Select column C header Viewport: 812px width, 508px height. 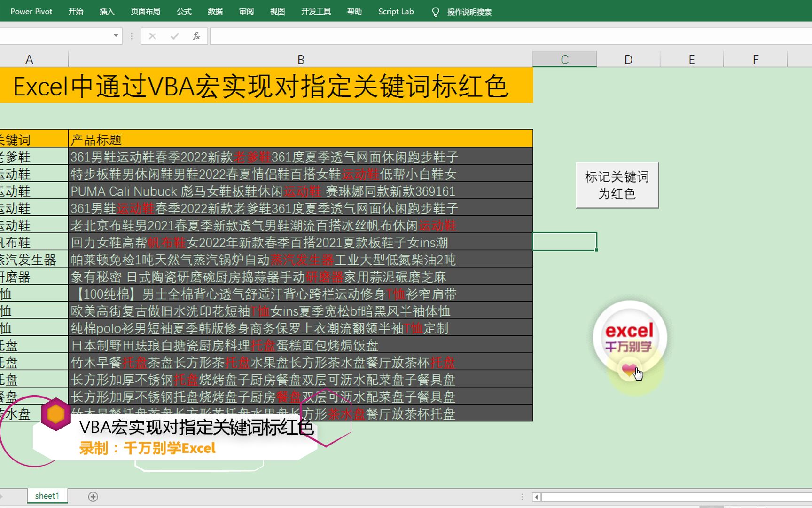coord(565,59)
